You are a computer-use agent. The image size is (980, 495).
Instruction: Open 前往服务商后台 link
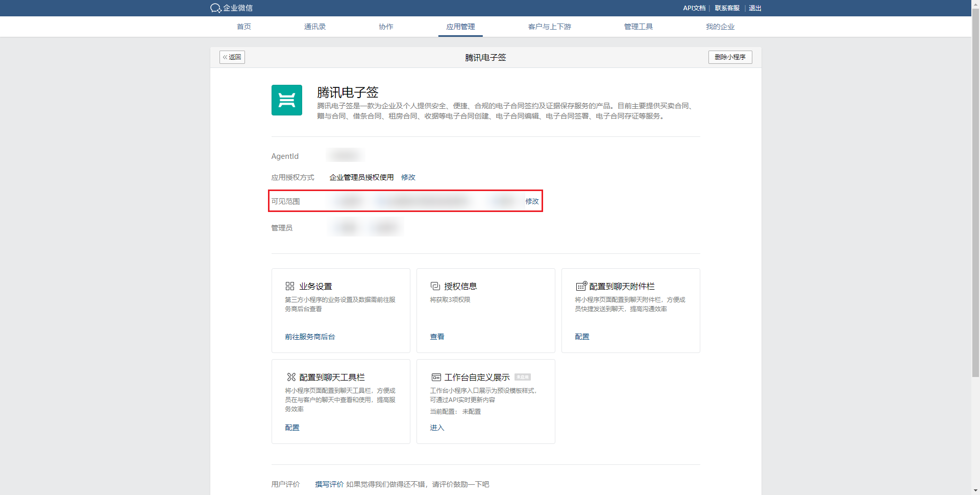pos(310,337)
